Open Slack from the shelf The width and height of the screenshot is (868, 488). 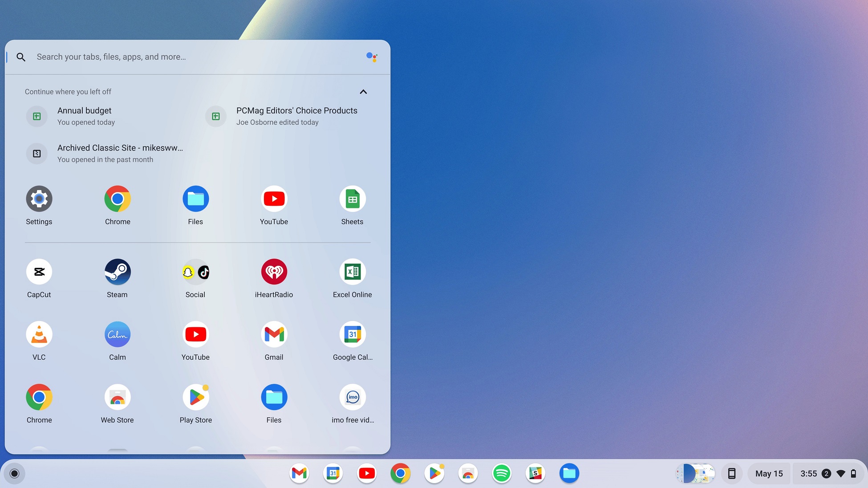535,473
